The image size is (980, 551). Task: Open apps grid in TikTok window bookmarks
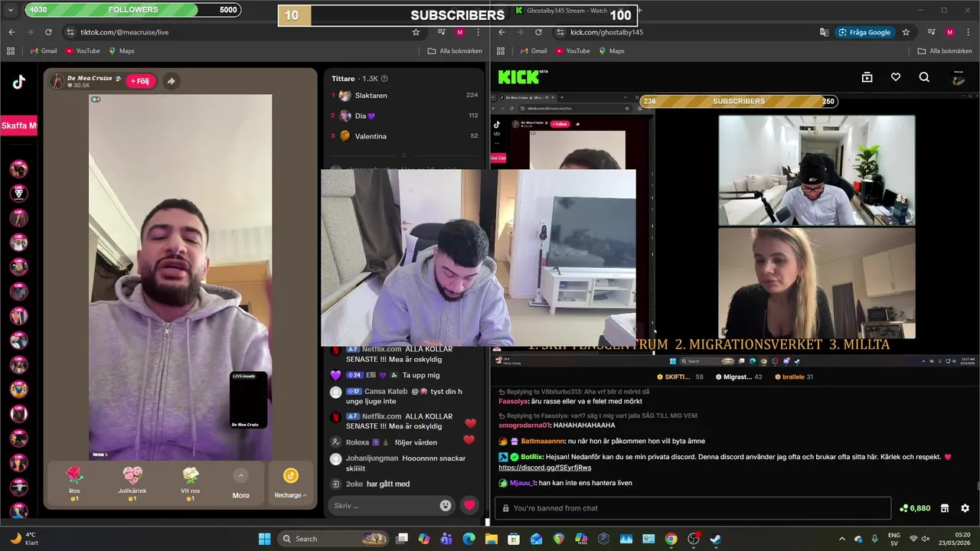tap(11, 51)
